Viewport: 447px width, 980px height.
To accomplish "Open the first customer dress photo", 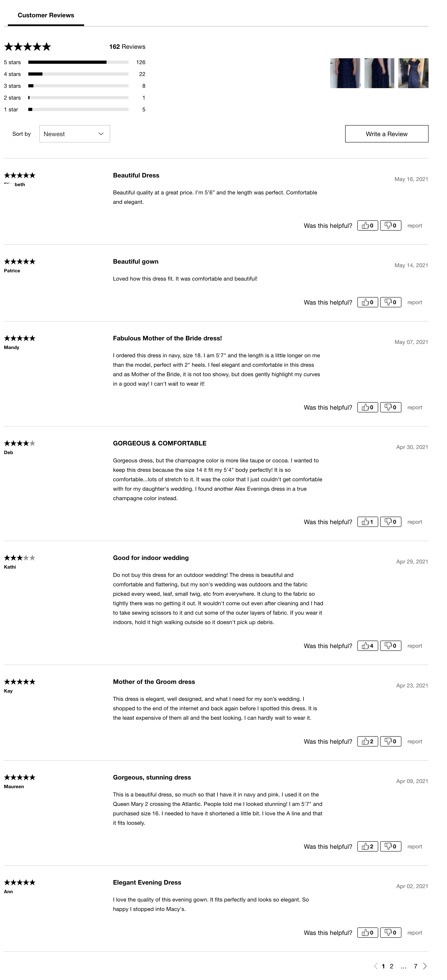I will (x=345, y=73).
